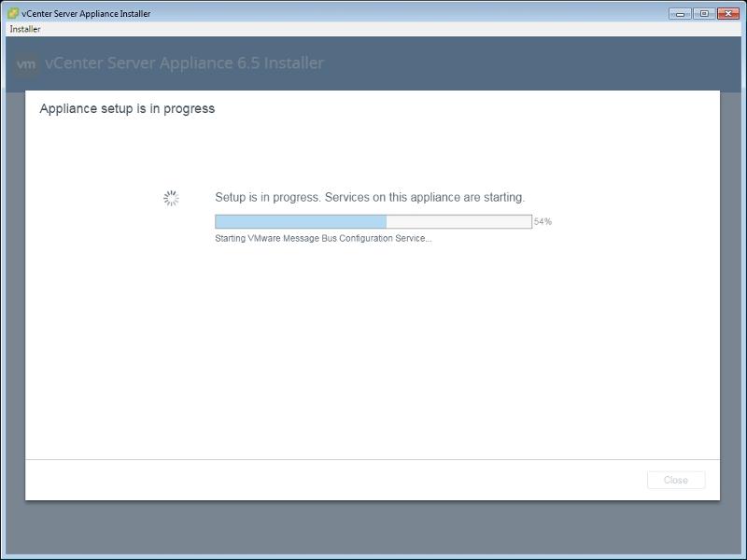Image resolution: width=747 pixels, height=560 pixels.
Task: Click the vm logo in header
Action: [x=26, y=63]
